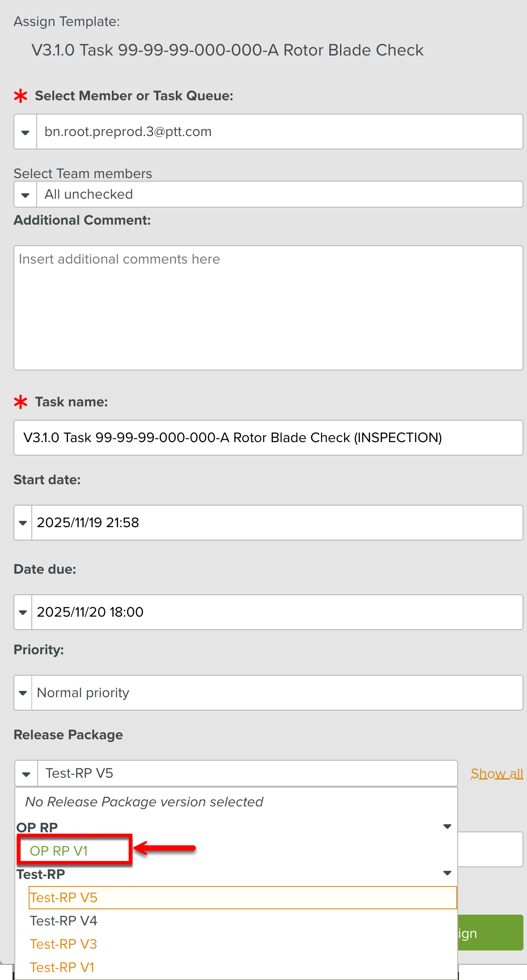The height and width of the screenshot is (980, 527).
Task: Choose OP RP V1 from the list
Action: coord(59,851)
